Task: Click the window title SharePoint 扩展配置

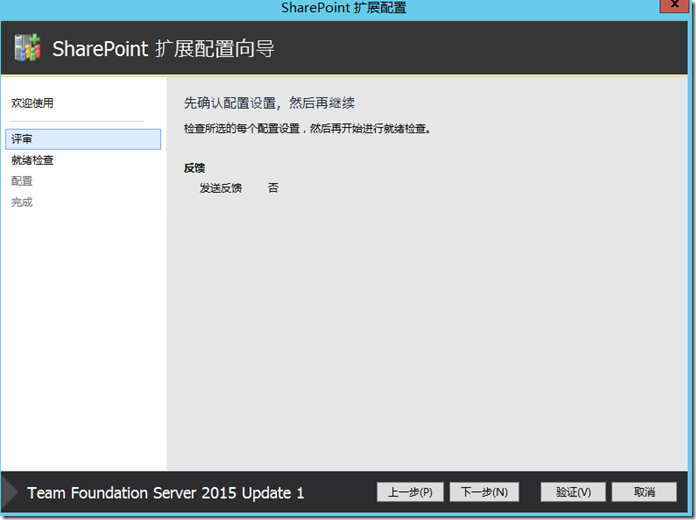Action: click(x=344, y=8)
